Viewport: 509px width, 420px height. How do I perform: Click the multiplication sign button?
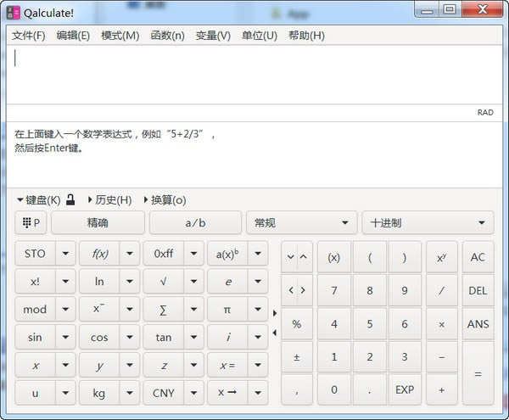[x=441, y=324]
